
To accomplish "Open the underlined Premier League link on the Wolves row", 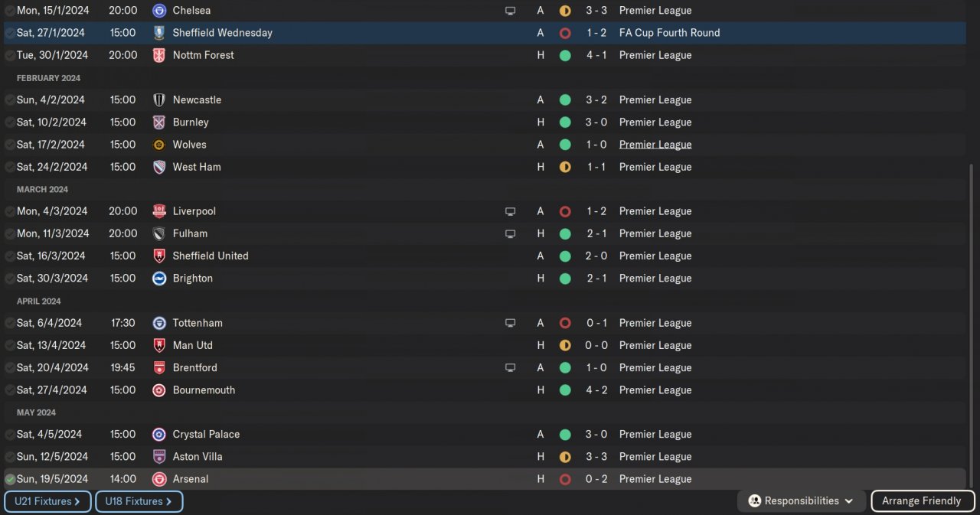I will click(x=655, y=145).
